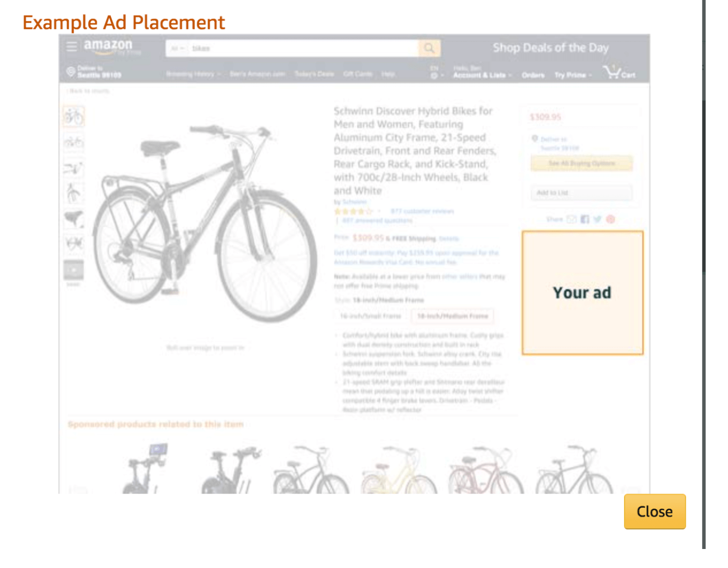This screenshot has height=568, width=728.
Task: Expand the Try Prime dropdown
Action: (573, 75)
